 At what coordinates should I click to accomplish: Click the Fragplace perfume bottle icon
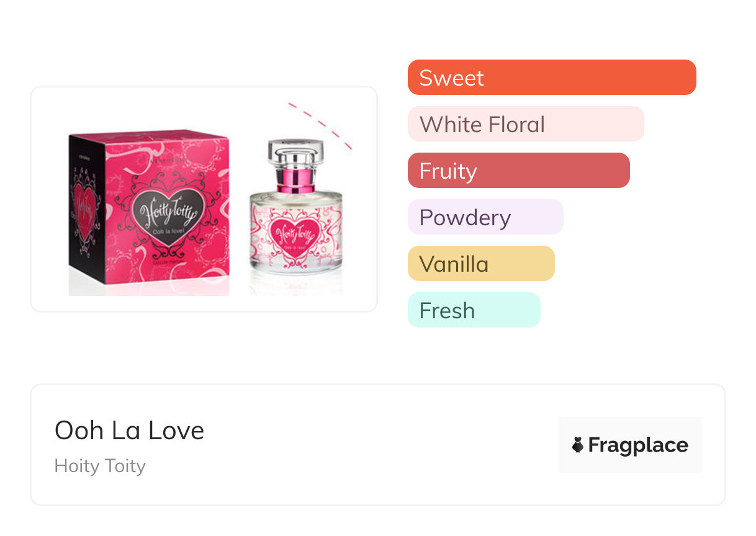pos(578,445)
